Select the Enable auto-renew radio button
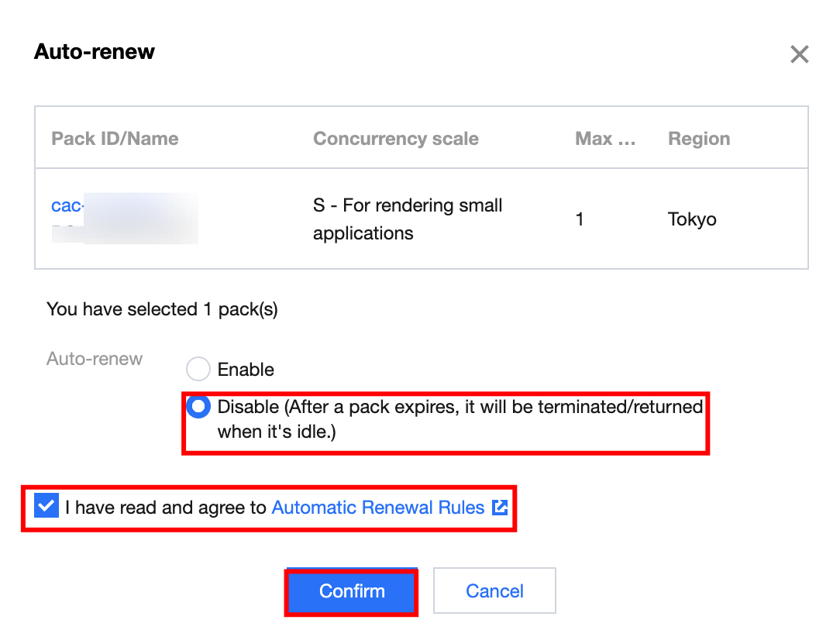Screen dimensions: 840x637 pos(198,370)
